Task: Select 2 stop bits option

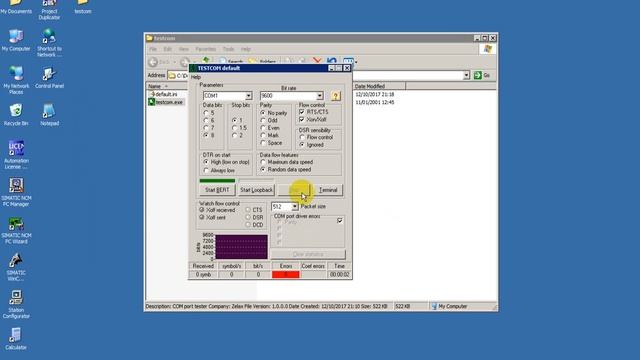Action: [234, 135]
